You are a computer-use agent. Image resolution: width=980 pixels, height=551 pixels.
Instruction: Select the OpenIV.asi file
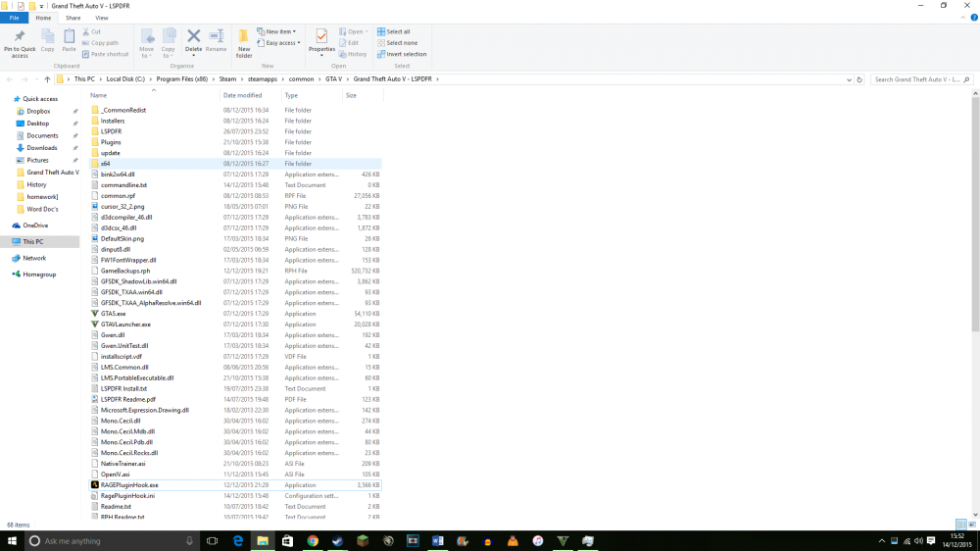pyautogui.click(x=235, y=475)
